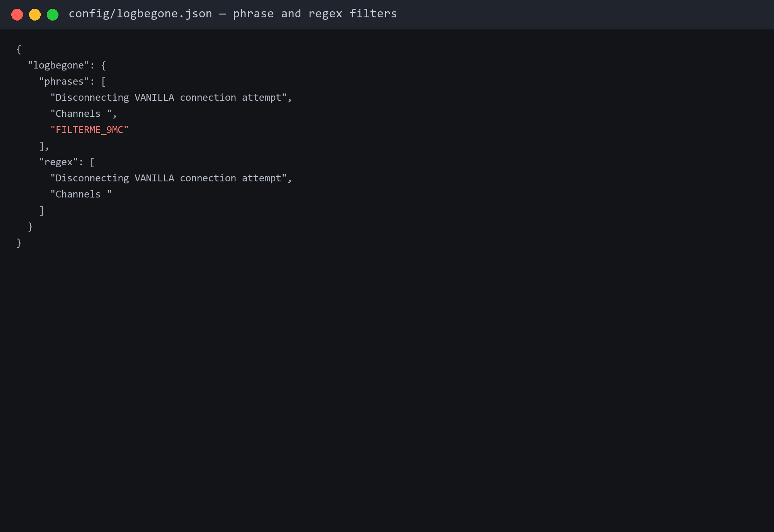Image resolution: width=774 pixels, height=532 pixels.
Task: Click the yellow minimize window button
Action: point(35,15)
